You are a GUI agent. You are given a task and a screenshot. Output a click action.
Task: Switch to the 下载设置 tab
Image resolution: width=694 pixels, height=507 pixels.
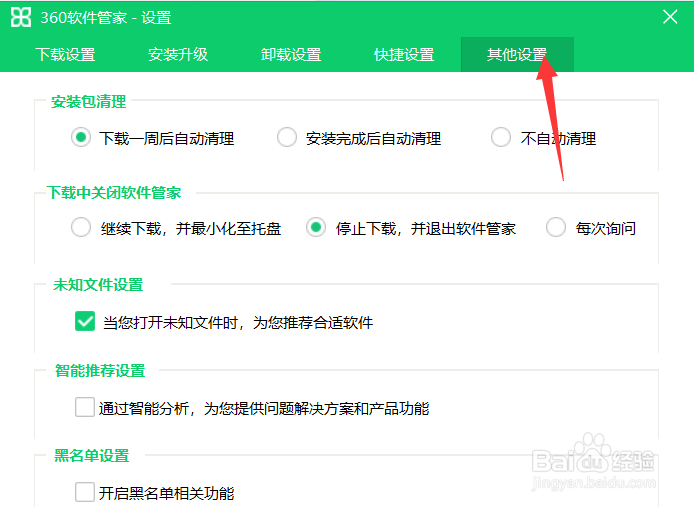tap(66, 54)
